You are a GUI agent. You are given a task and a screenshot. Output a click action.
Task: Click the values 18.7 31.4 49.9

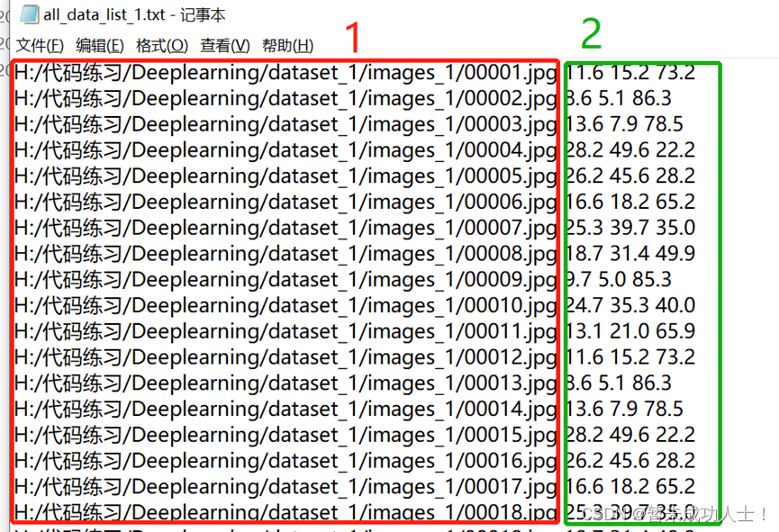[x=631, y=253]
